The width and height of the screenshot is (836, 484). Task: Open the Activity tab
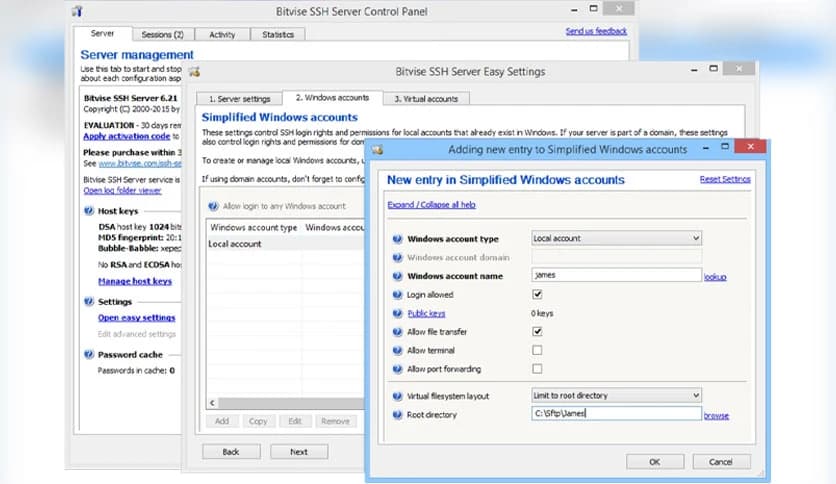click(x=222, y=34)
